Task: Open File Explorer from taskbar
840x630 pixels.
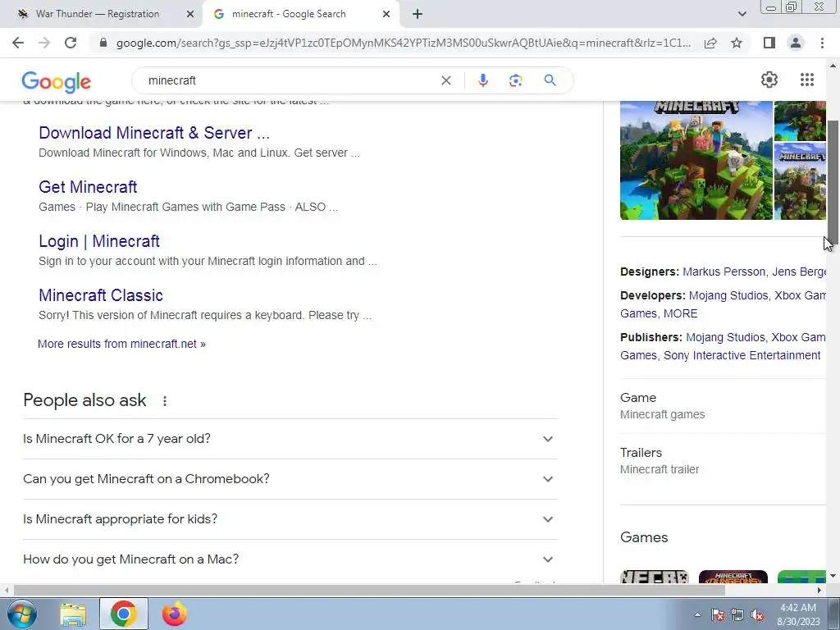Action: click(x=73, y=614)
